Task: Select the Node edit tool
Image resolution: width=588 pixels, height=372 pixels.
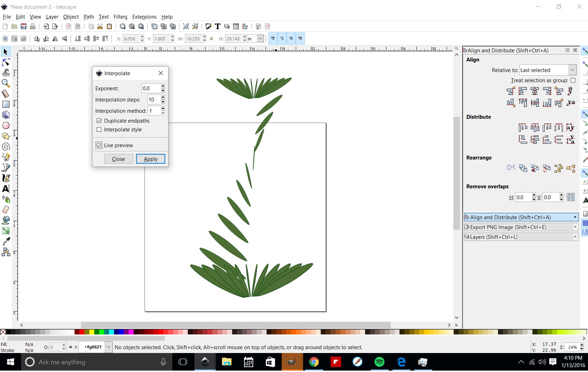Action: coord(6,63)
